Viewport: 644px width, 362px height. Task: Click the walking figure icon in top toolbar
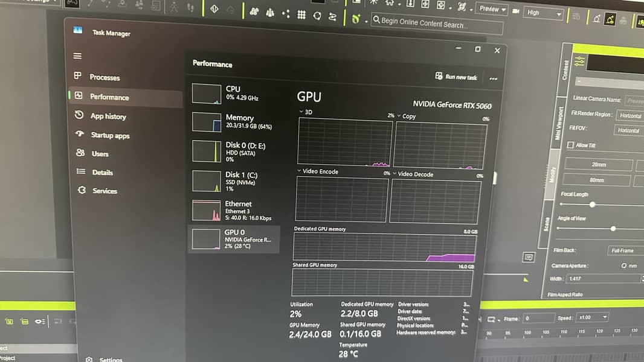[x=174, y=7]
